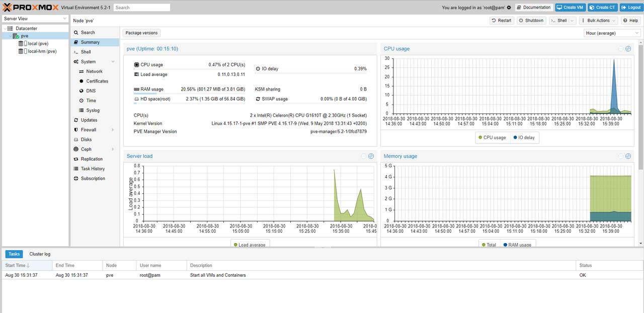Toggle IO delay legend series

[524, 138]
